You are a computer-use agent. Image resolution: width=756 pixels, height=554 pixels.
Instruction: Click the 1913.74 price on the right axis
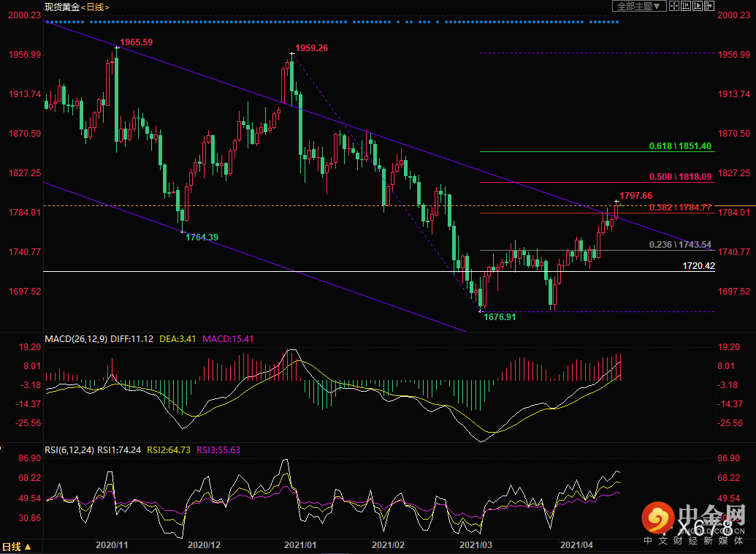734,94
